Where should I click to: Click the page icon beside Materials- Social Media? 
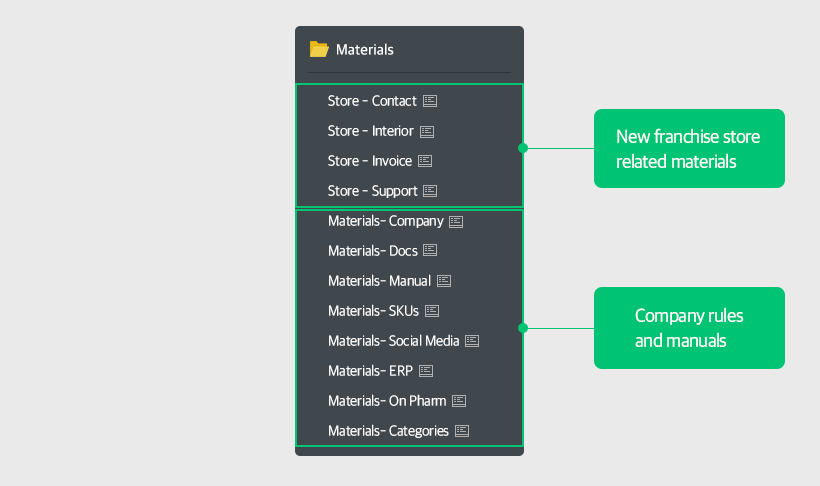point(472,341)
